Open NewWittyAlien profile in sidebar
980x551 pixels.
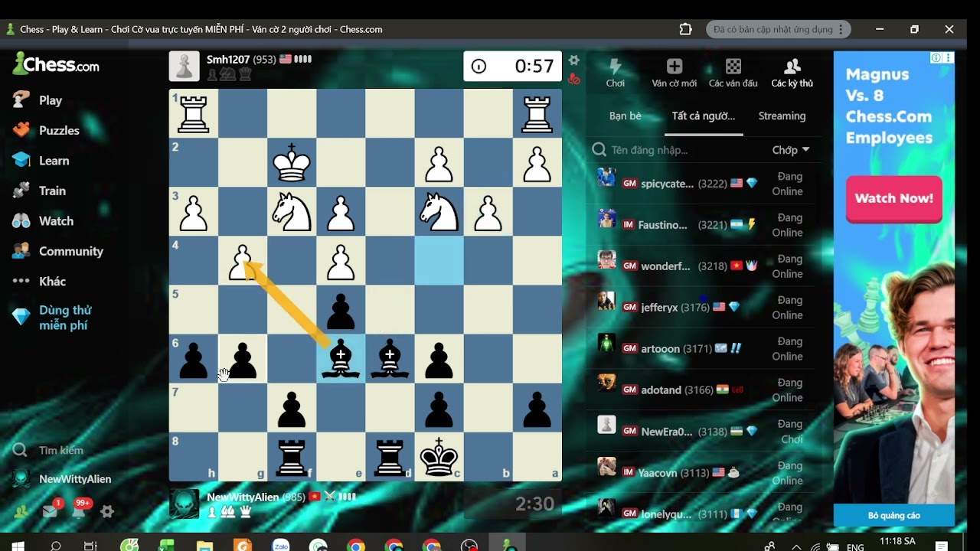[62, 479]
